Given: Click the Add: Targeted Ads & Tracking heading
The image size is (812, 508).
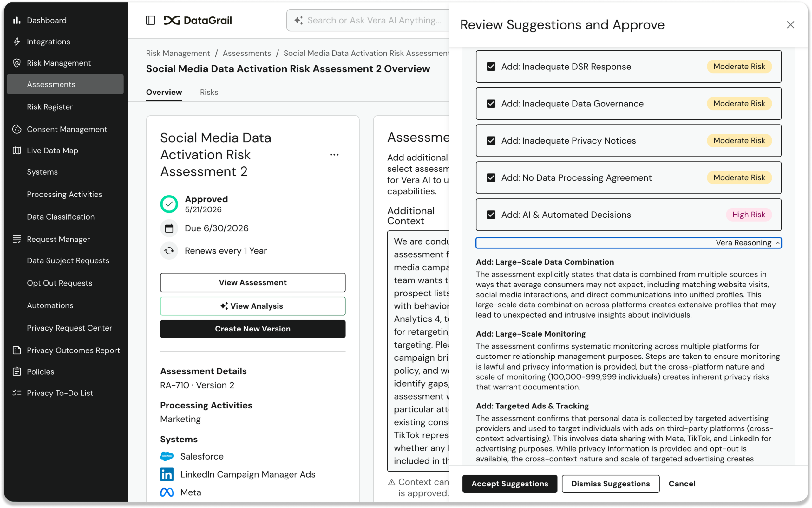Looking at the screenshot, I should pyautogui.click(x=532, y=406).
